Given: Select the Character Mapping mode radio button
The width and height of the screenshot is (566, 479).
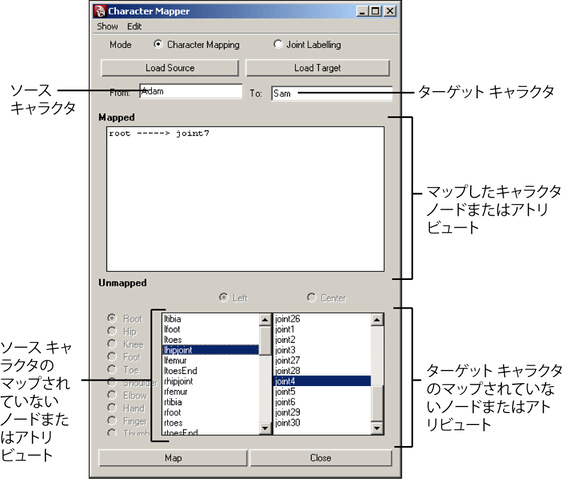Looking at the screenshot, I should pyautogui.click(x=158, y=44).
